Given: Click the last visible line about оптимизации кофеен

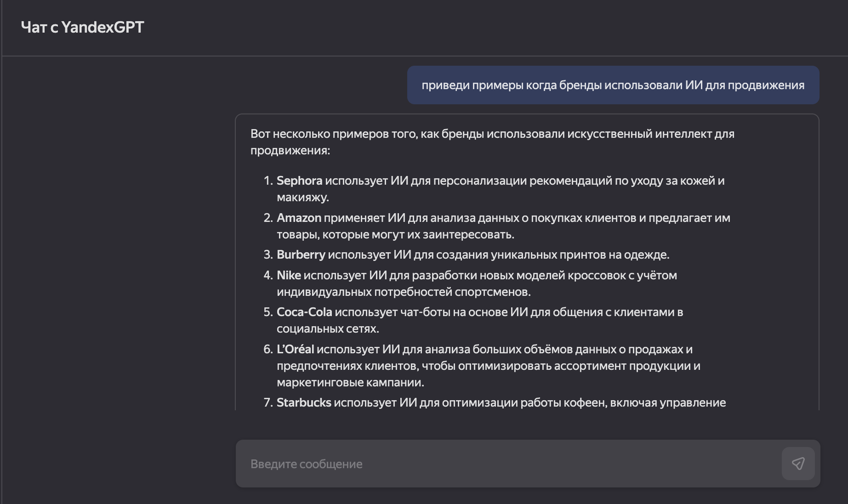Looking at the screenshot, I should point(501,402).
